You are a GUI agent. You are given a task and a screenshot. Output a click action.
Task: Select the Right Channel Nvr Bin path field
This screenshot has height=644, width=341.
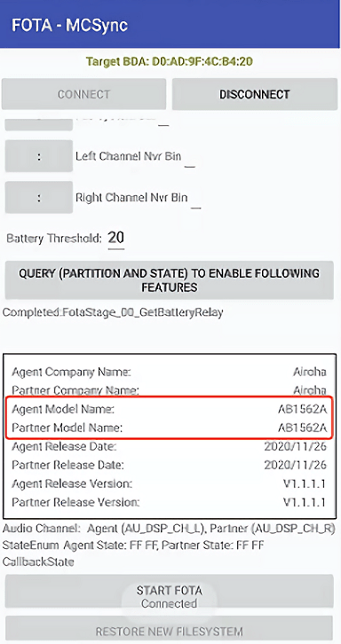click(196, 200)
